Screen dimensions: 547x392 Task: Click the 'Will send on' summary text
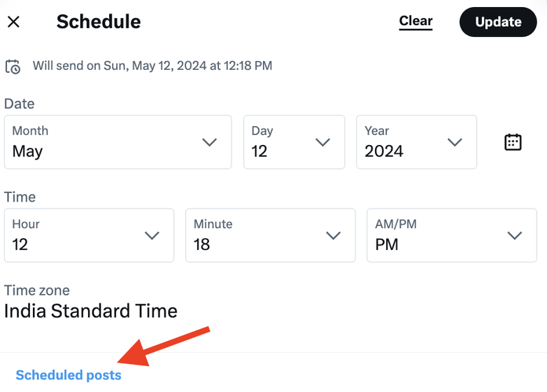point(152,66)
